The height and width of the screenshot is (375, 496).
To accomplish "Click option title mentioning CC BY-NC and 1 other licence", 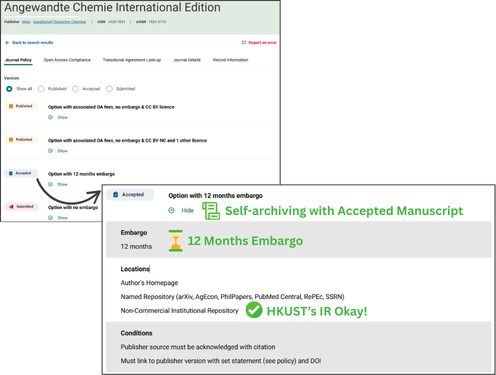I will (127, 141).
